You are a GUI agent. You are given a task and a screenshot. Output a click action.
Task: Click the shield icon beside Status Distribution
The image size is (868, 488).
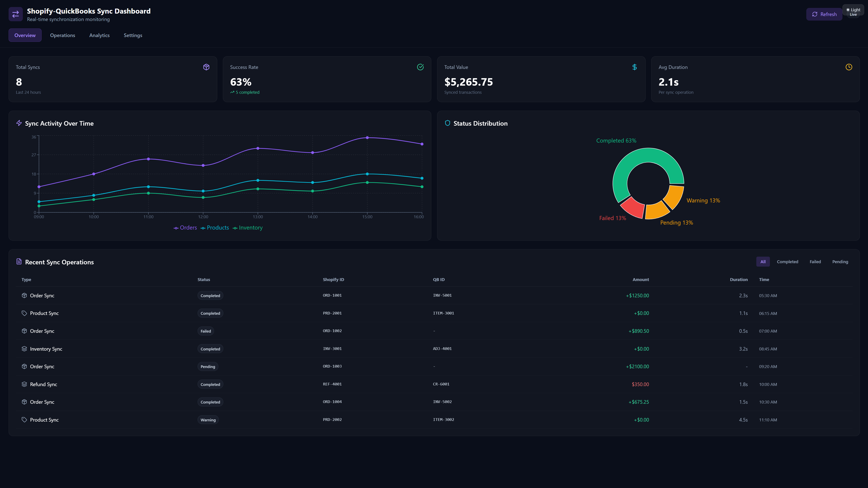tap(448, 123)
